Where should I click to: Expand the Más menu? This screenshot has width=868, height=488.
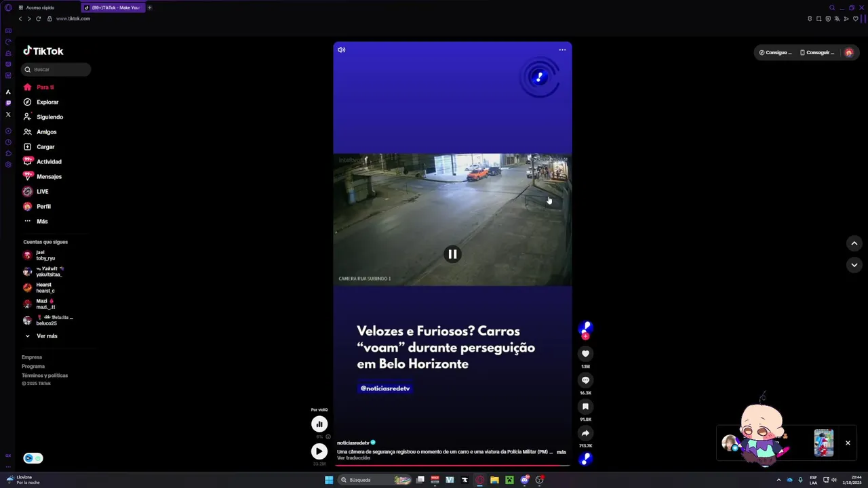tap(36, 221)
